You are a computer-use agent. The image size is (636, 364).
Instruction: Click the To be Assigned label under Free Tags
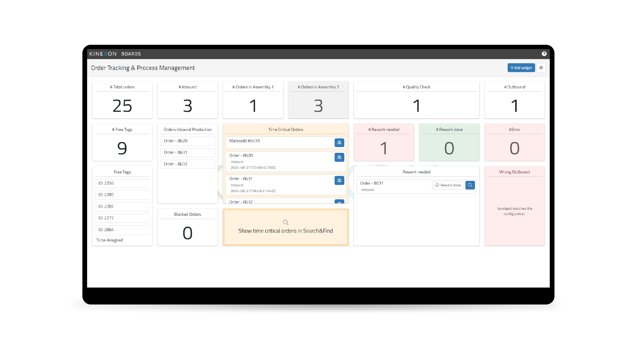point(109,240)
